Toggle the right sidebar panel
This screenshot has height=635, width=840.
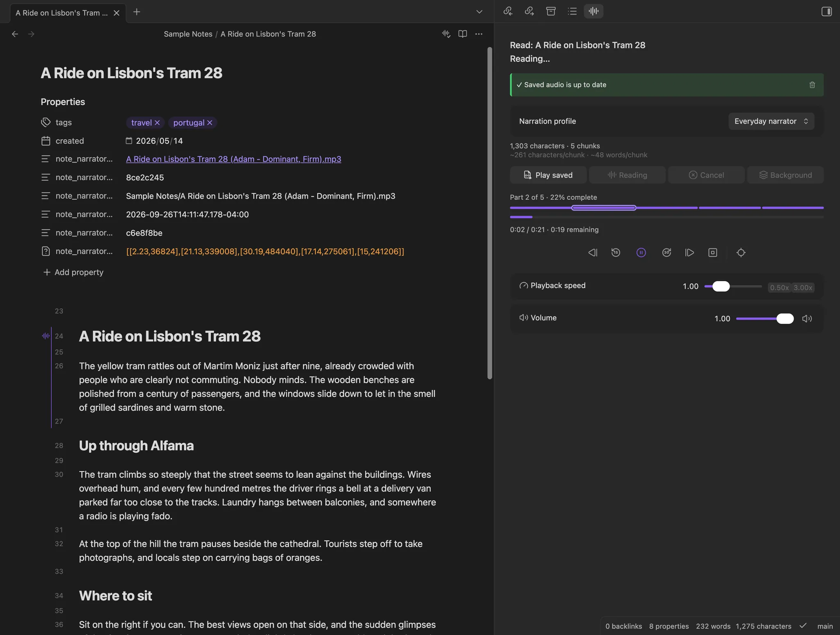point(826,11)
